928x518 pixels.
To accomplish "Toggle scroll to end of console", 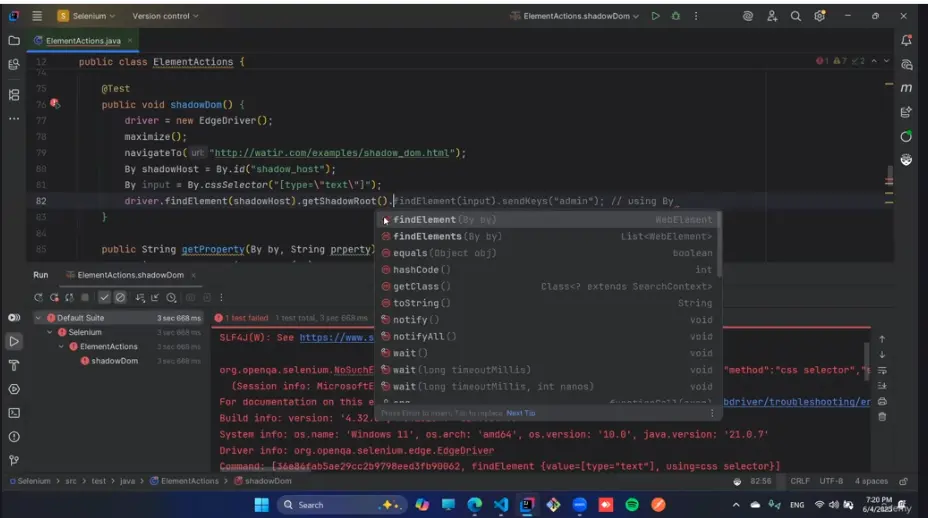I will [x=882, y=386].
